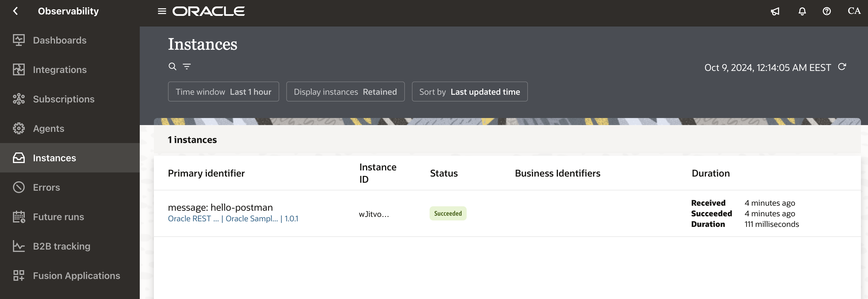
Task: Click the Oracle REST integration link
Action: click(x=193, y=219)
